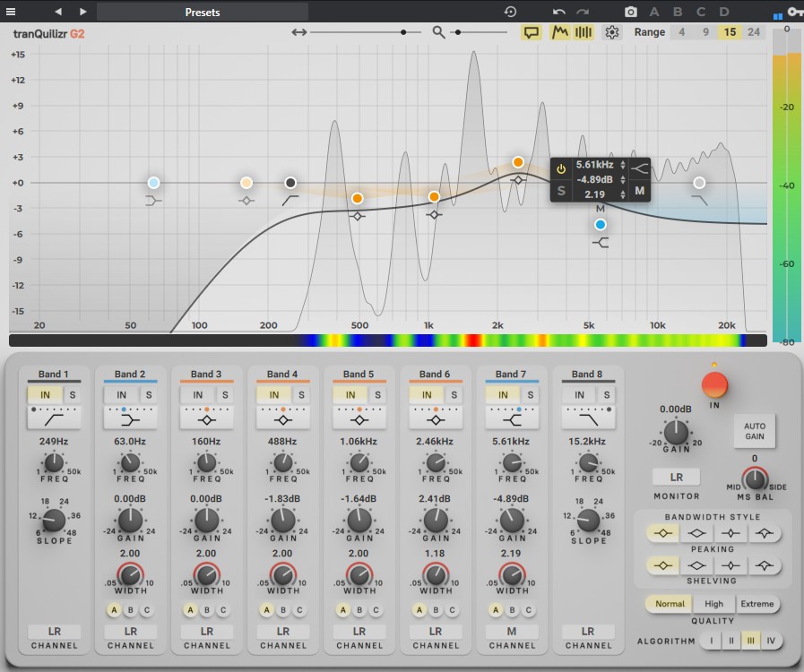Go to the previous preset arrow
Viewport: 804px width, 672px height.
pos(58,12)
